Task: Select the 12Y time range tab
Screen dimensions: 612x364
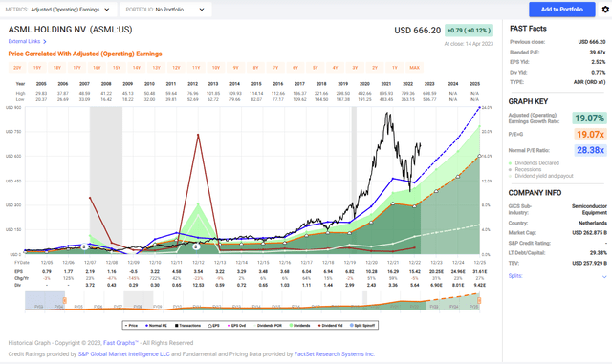Action: point(176,68)
